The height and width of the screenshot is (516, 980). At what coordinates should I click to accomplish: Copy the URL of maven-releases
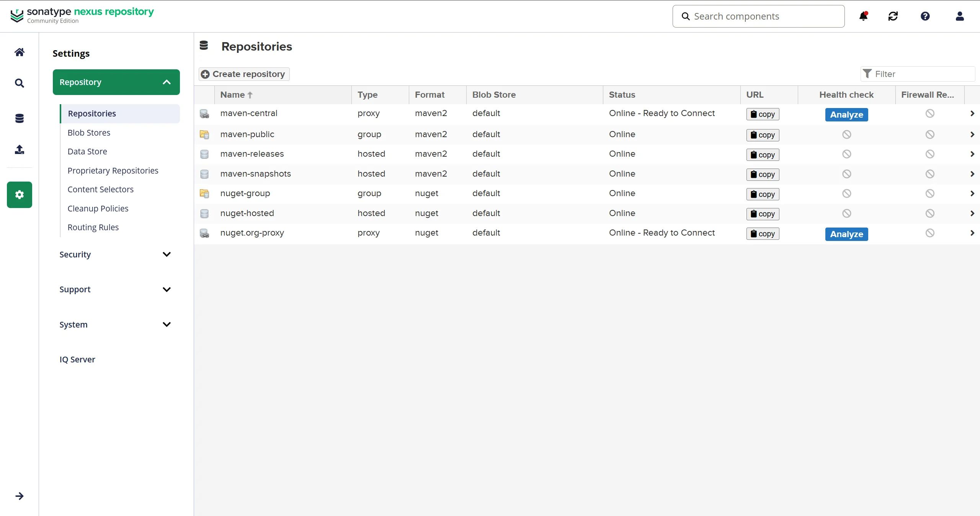pyautogui.click(x=763, y=155)
